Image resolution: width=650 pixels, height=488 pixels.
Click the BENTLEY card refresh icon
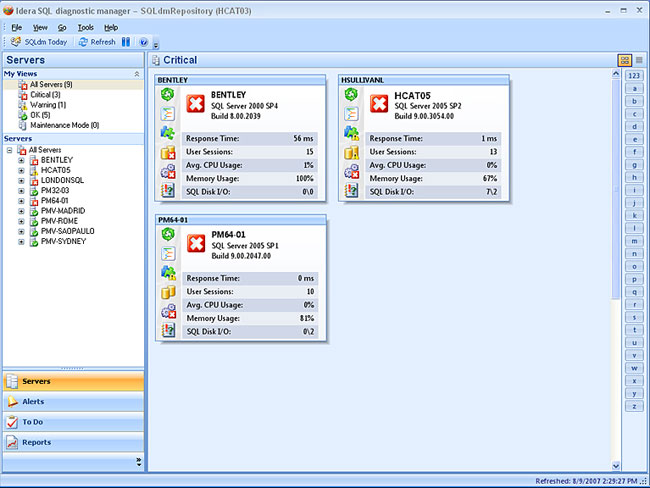click(167, 94)
